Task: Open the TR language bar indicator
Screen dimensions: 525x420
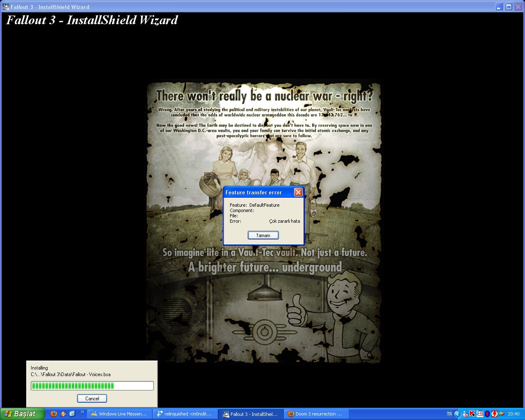Action: [449, 414]
